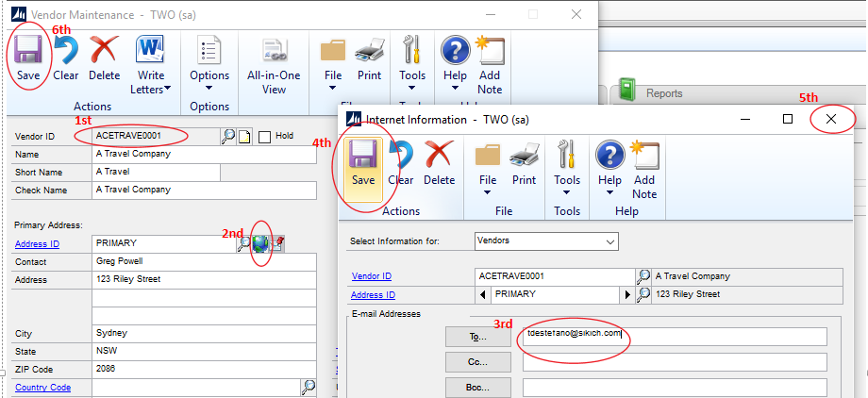Click Delete in Vendor Maintenance toolbar
This screenshot has height=398, width=868.
pos(104,57)
